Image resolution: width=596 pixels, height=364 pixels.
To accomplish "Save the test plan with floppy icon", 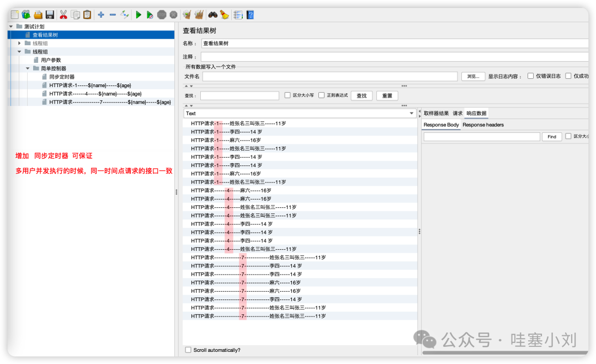I will coord(50,15).
